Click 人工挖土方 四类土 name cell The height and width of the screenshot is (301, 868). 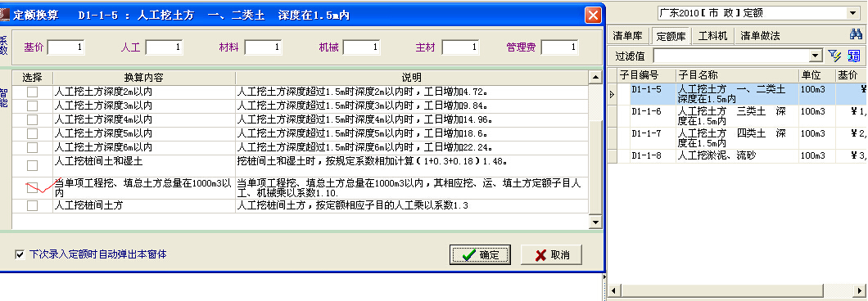(x=736, y=138)
